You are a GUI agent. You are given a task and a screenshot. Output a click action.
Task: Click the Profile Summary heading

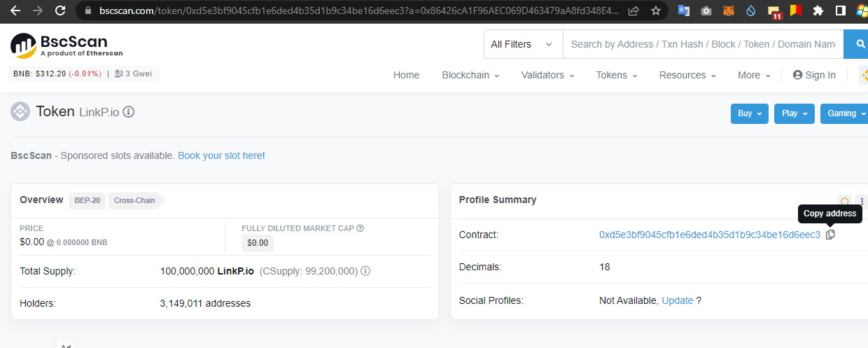pos(498,200)
